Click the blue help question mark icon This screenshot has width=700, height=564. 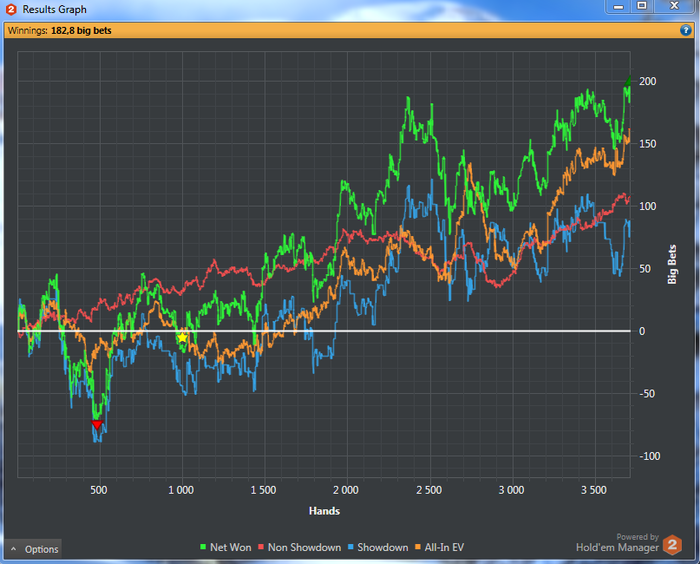685,30
